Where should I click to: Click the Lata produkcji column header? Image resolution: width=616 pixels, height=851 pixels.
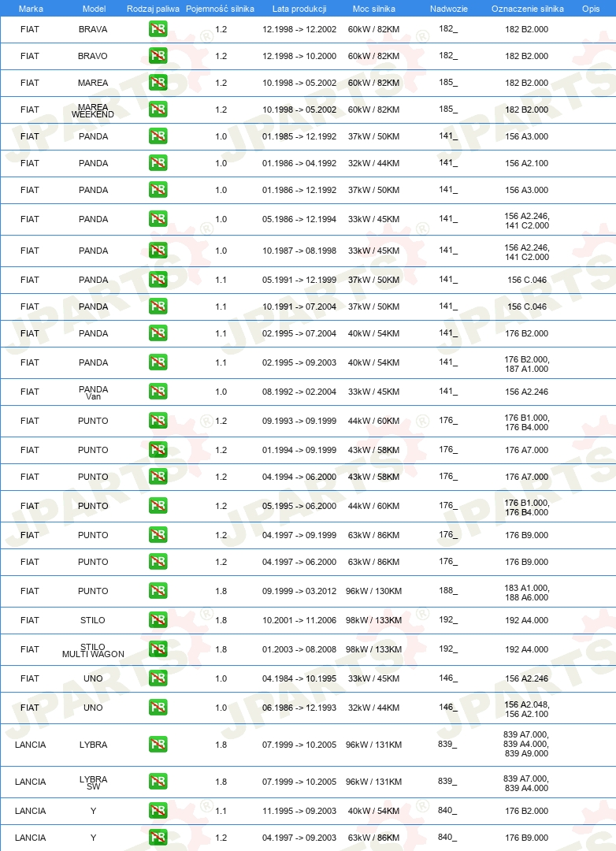coord(299,9)
